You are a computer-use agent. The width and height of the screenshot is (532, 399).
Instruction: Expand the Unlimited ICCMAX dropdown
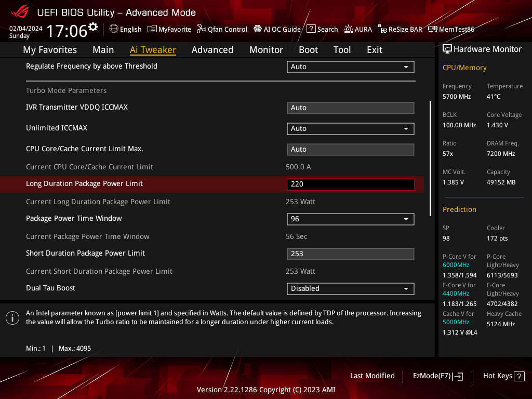[351, 129]
